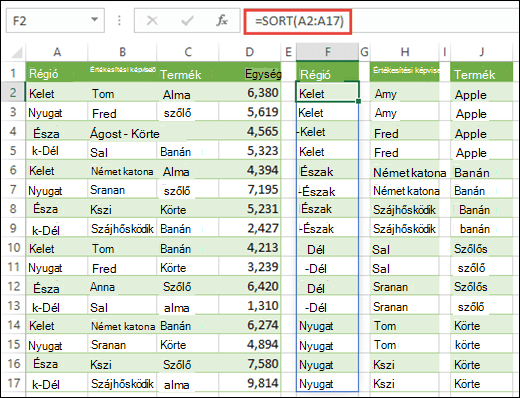Click cell D13 with value 1,310

[x=250, y=305]
